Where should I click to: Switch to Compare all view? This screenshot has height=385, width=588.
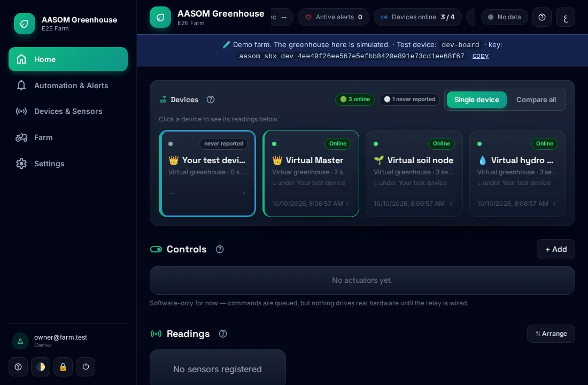coord(536,100)
